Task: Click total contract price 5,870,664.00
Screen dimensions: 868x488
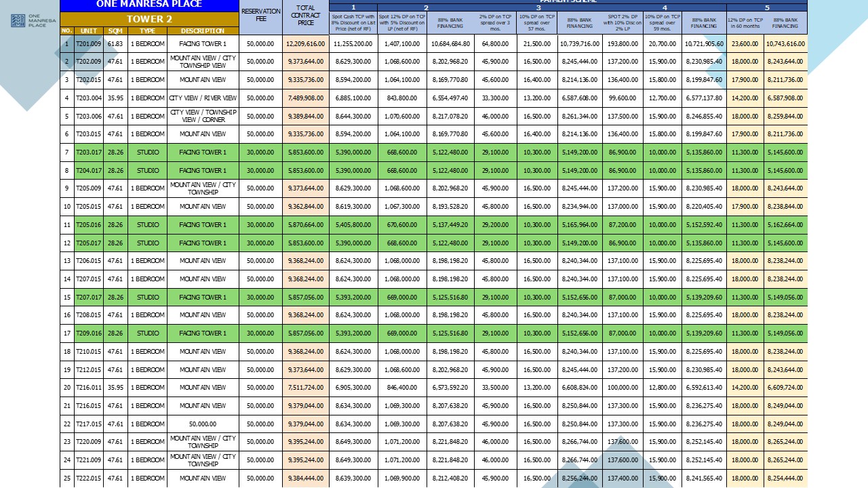Action: click(x=306, y=224)
